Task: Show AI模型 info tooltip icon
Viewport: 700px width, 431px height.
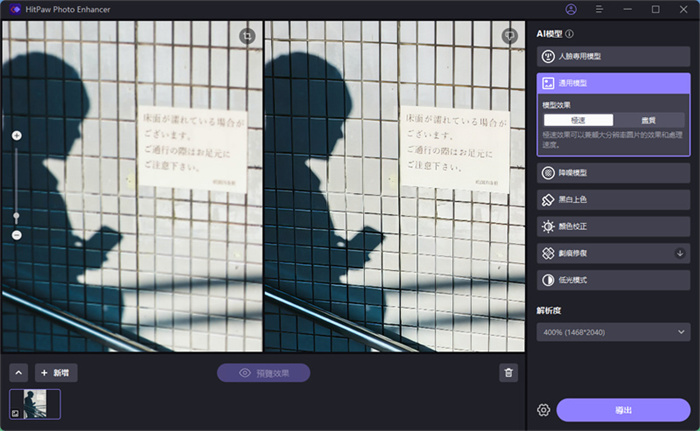Action: pyautogui.click(x=570, y=33)
